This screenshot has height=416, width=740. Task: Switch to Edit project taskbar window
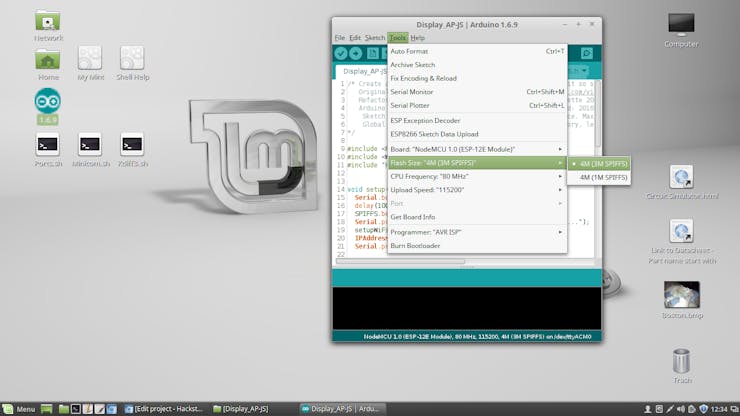pyautogui.click(x=170, y=409)
